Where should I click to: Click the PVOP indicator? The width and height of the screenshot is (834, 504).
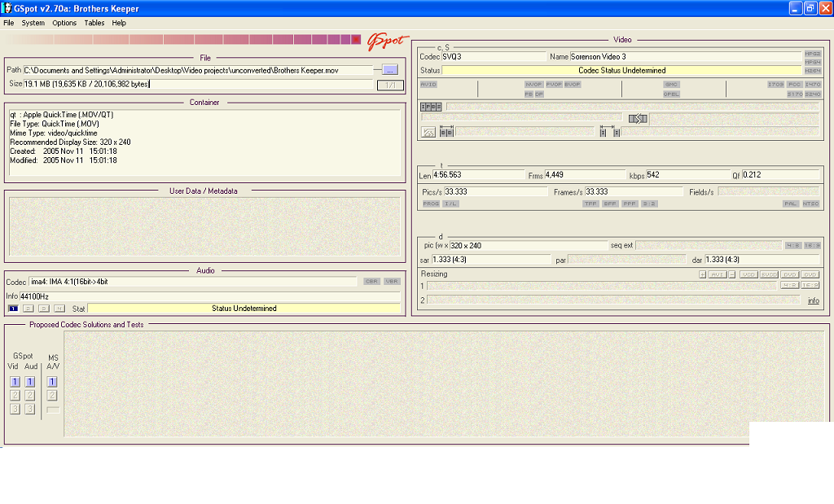(554, 85)
